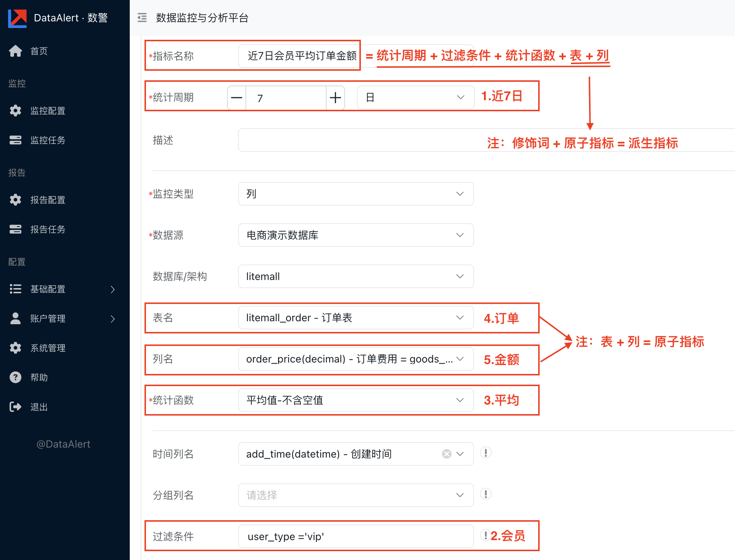
Task: Click the 退出 logout icon
Action: [15, 407]
